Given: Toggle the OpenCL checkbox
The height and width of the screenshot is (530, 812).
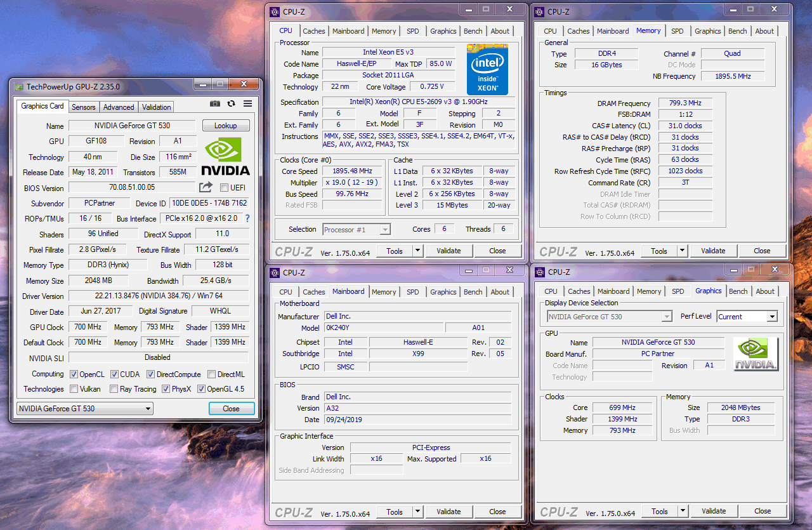Looking at the screenshot, I should point(74,374).
